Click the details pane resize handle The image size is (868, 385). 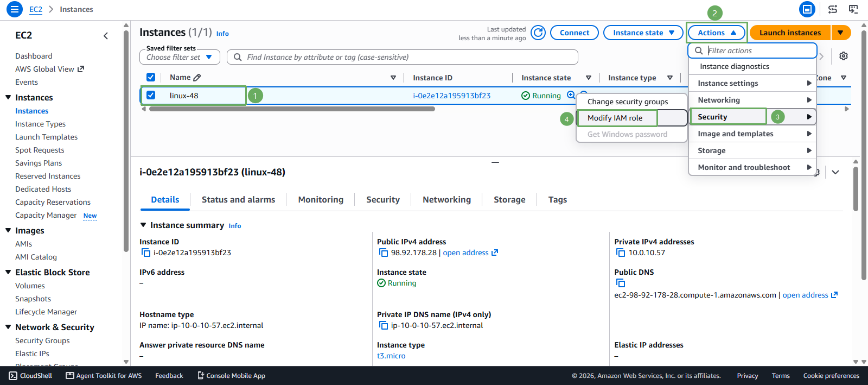(495, 162)
